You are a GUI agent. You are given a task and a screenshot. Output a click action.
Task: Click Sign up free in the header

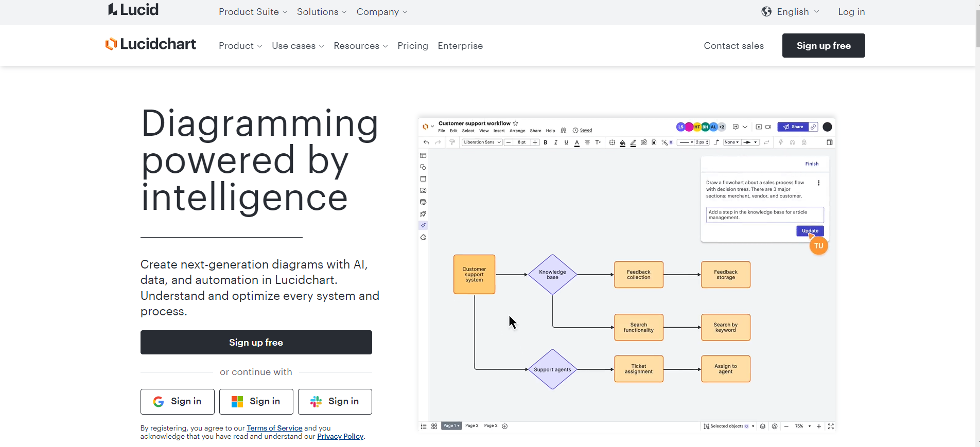click(824, 45)
